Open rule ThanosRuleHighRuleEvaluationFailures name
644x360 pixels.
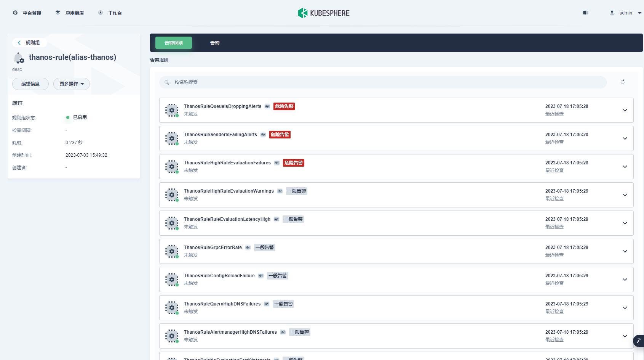tap(227, 163)
